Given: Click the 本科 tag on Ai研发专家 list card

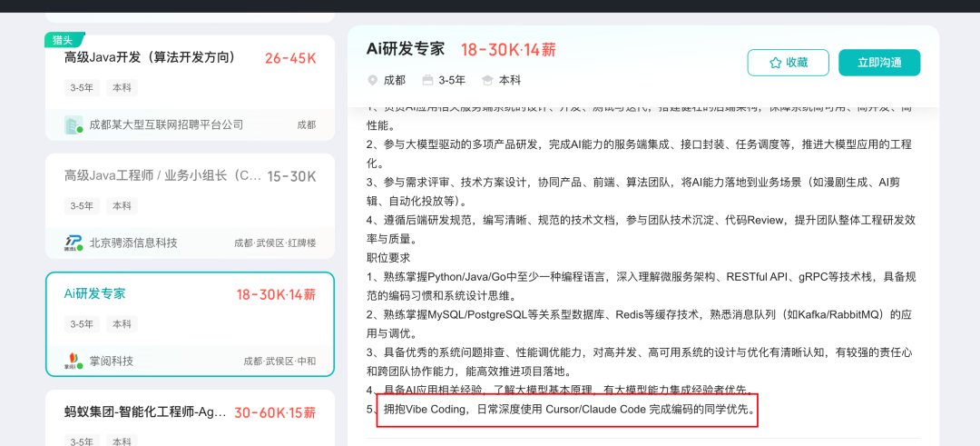Looking at the screenshot, I should [122, 324].
